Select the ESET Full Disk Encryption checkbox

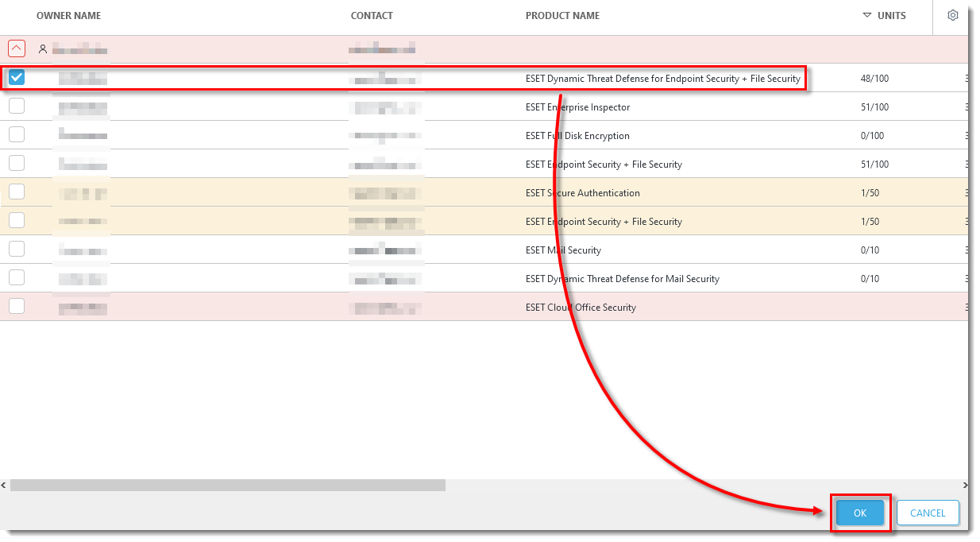click(x=17, y=134)
